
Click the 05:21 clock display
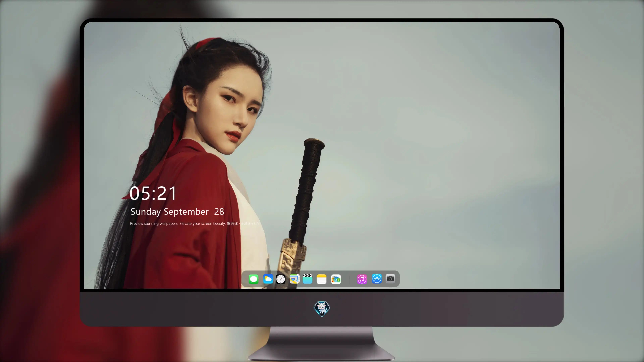pyautogui.click(x=153, y=193)
